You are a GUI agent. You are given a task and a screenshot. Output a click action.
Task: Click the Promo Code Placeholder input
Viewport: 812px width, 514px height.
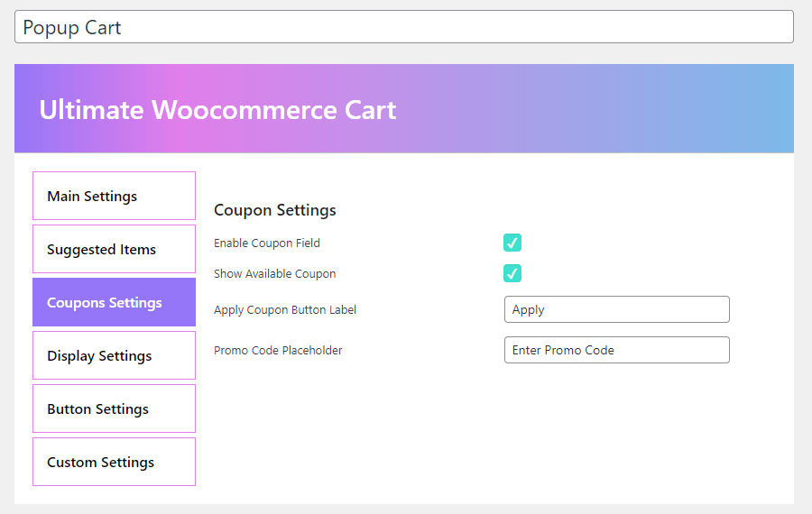coord(617,350)
